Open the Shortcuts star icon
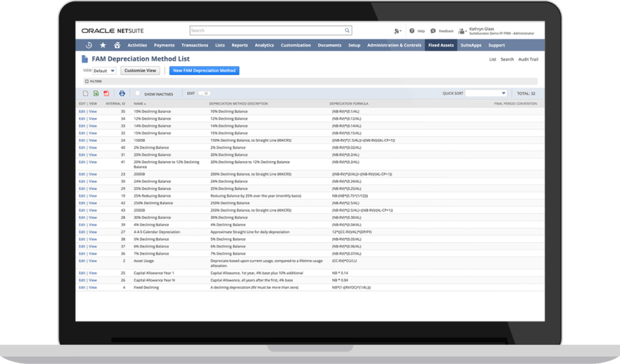Screen dimensions: 620x364 (103, 45)
